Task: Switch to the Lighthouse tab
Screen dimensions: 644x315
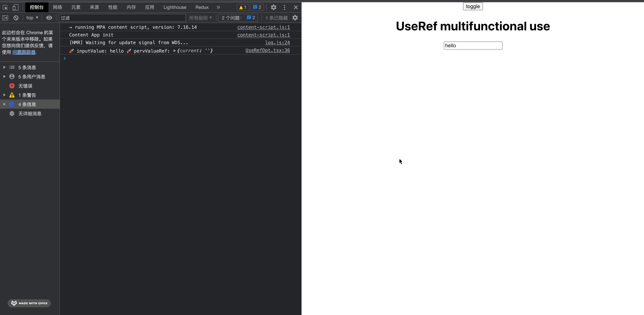Action: point(174,7)
